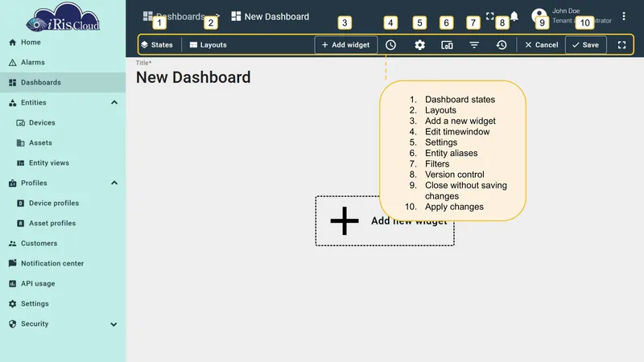Cancel dashboard editing

pyautogui.click(x=541, y=45)
